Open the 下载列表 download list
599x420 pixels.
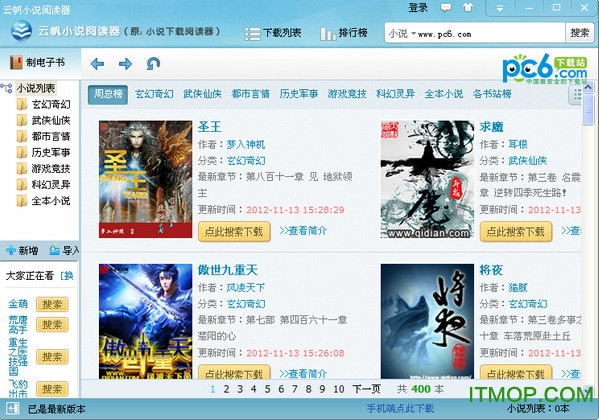[273, 33]
